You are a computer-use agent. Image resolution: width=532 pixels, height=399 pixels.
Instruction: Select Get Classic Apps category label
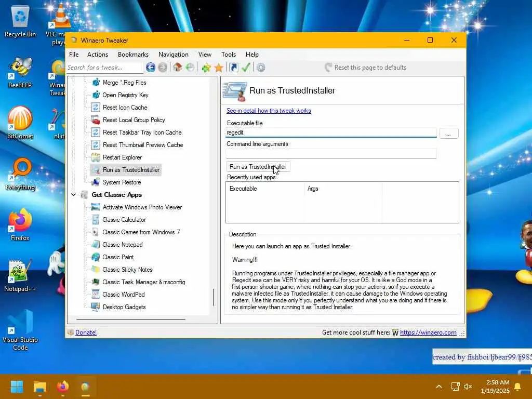pyautogui.click(x=116, y=195)
